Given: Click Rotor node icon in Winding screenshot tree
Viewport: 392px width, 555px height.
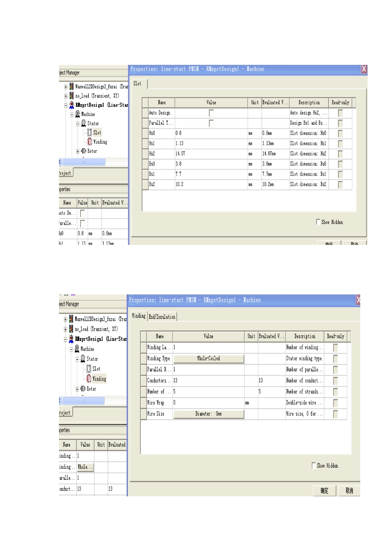Looking at the screenshot, I should [83, 389].
